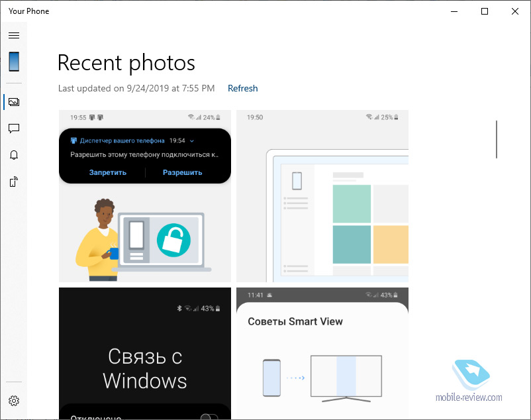The width and height of the screenshot is (531, 420).
Task: Minimize the Your Phone window
Action: coord(454,11)
